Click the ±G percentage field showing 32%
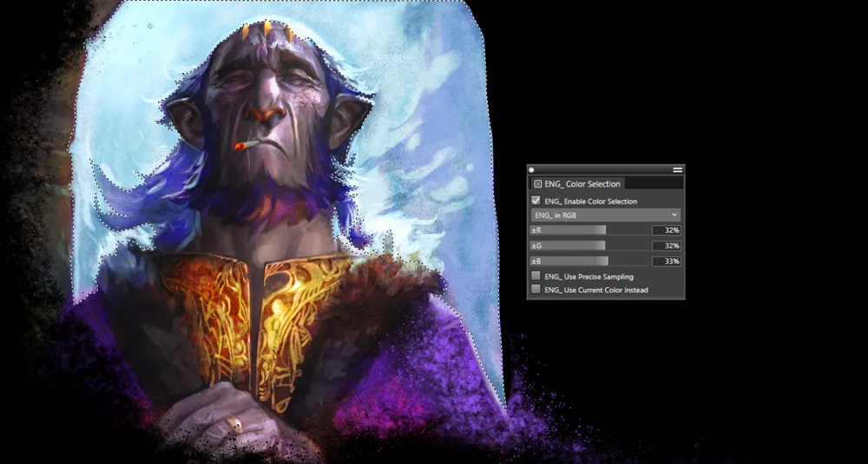Image resolution: width=868 pixels, height=464 pixels. pos(666,246)
